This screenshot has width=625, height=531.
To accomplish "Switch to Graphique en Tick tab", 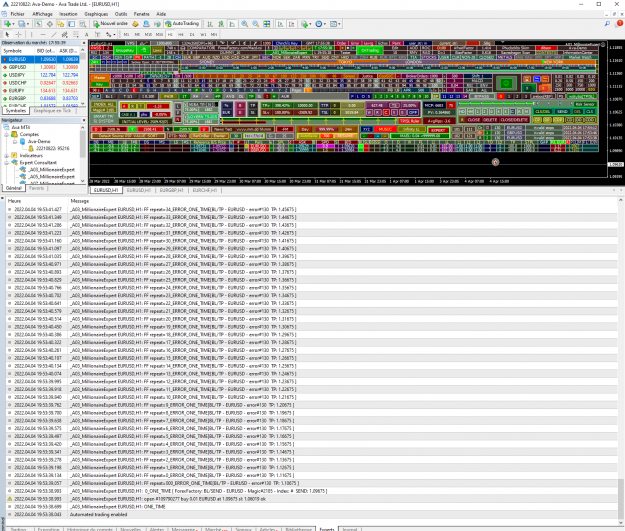I will [x=52, y=110].
